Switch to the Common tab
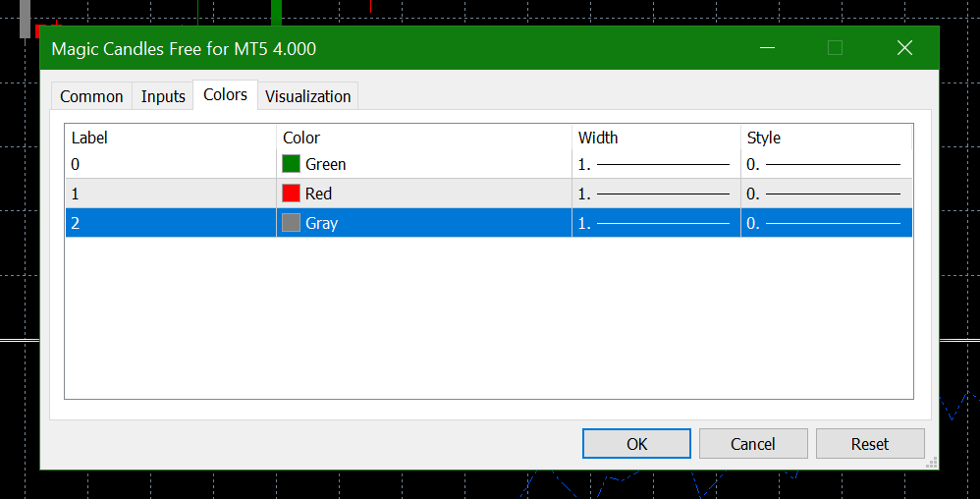 click(91, 96)
